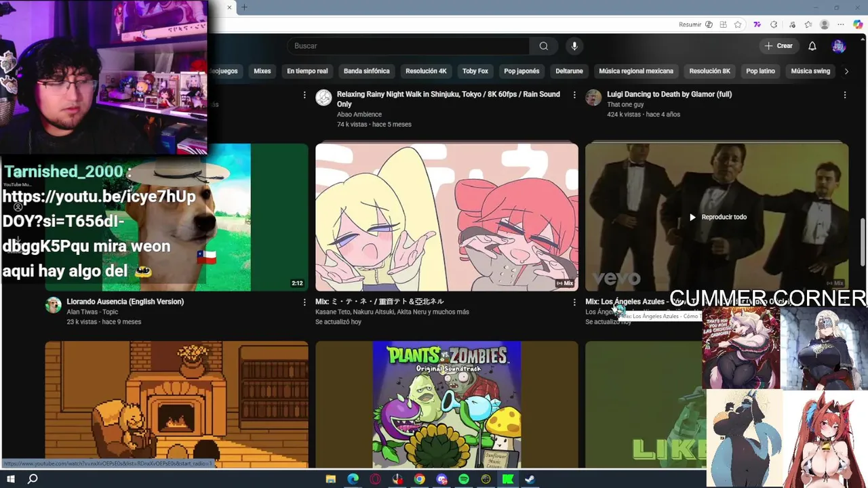Open a new browser tab
This screenshot has width=868, height=488.
pyautogui.click(x=244, y=7)
